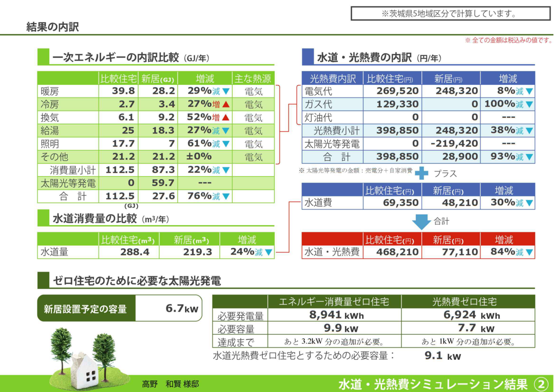The height and width of the screenshot is (392, 555).
Task: Click the 9.1 kW required capacity value
Action: tap(443, 356)
